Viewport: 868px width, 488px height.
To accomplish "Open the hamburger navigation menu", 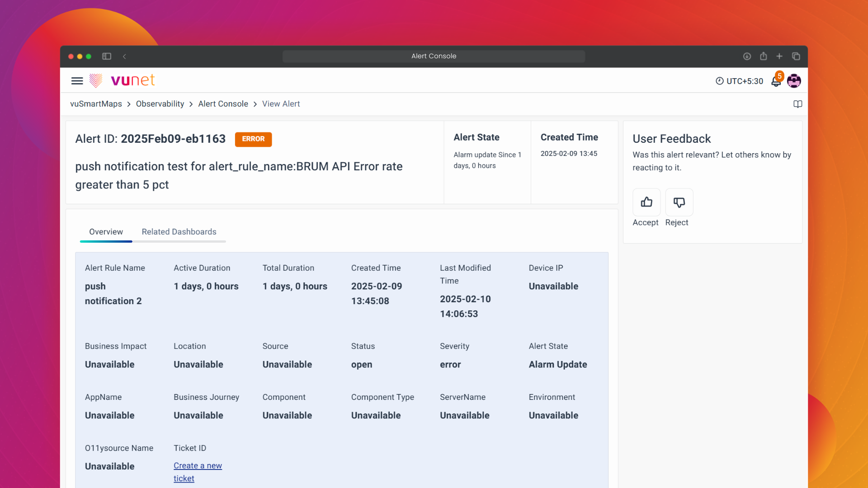I will [x=77, y=81].
